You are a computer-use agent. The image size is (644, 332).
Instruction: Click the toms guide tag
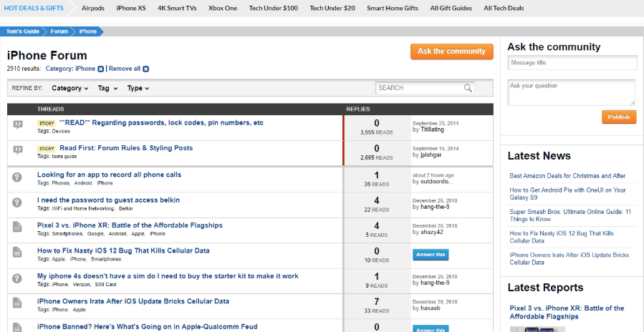(64, 157)
